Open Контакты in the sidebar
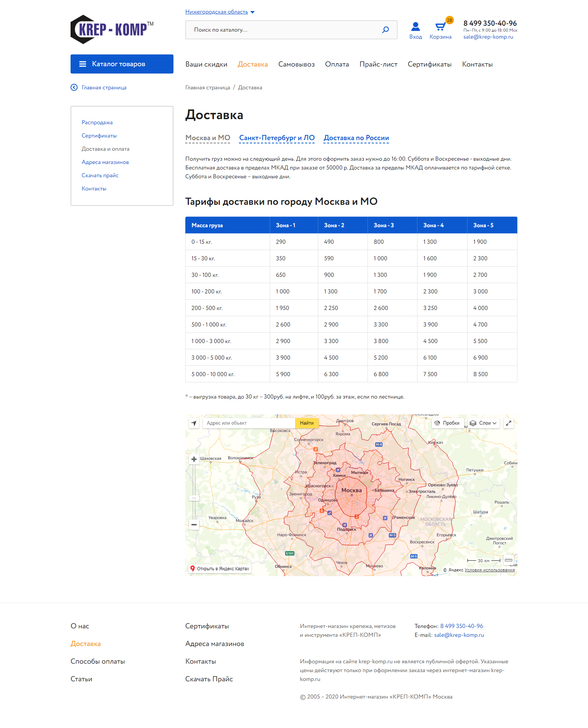588x728 pixels. tap(94, 189)
